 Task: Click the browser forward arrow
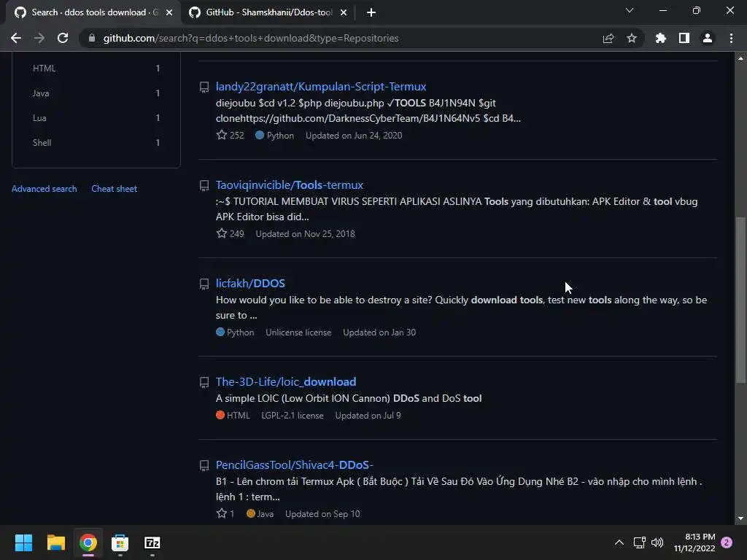click(x=39, y=38)
